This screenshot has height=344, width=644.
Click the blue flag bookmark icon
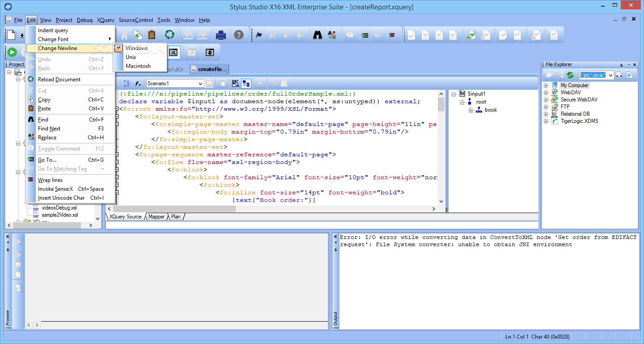coord(259,35)
